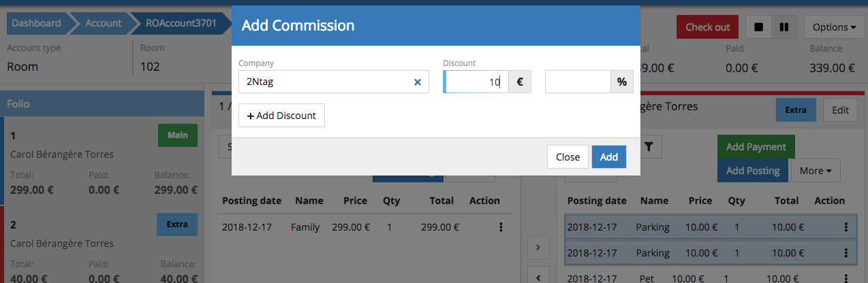Expand the More dropdown menu
Viewport: 868px width, 283px height.
(816, 171)
